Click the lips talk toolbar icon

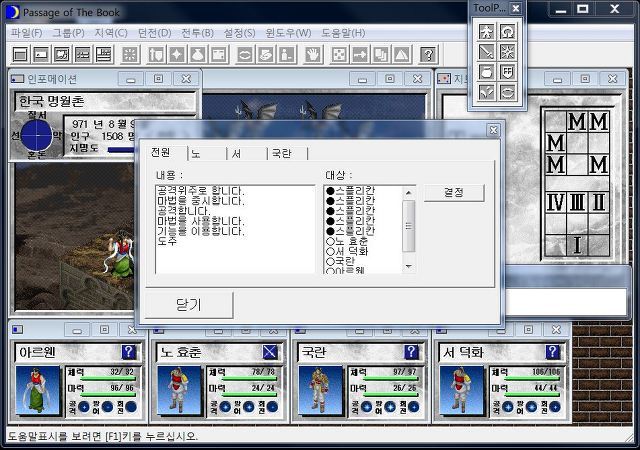click(245, 54)
